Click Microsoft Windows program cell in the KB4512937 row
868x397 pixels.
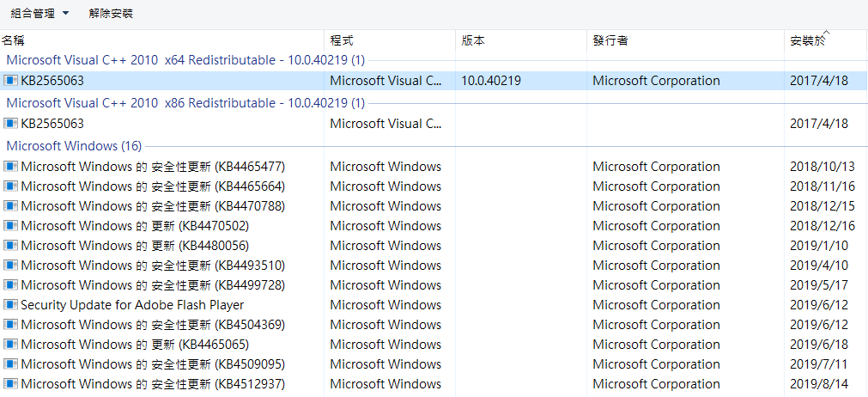tap(385, 384)
